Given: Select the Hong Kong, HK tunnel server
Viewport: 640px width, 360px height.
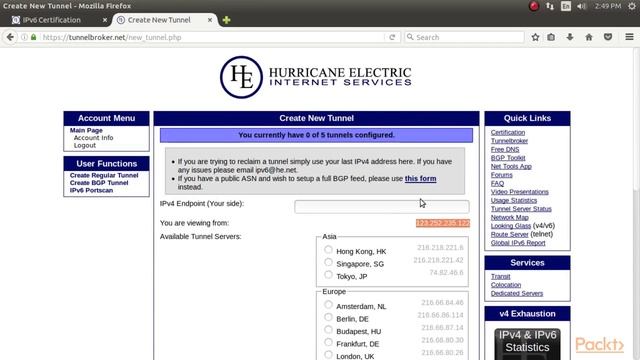Looking at the screenshot, I should tap(328, 249).
